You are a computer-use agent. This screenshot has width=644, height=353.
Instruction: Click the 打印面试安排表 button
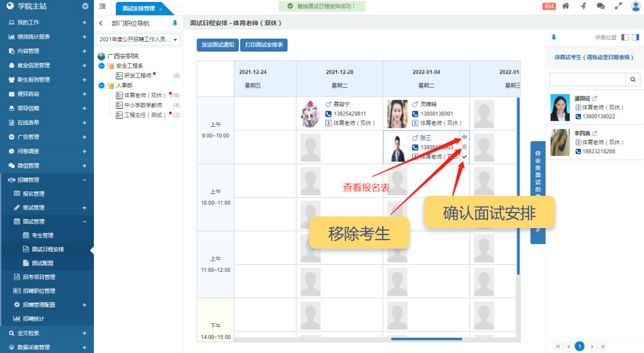pos(263,45)
